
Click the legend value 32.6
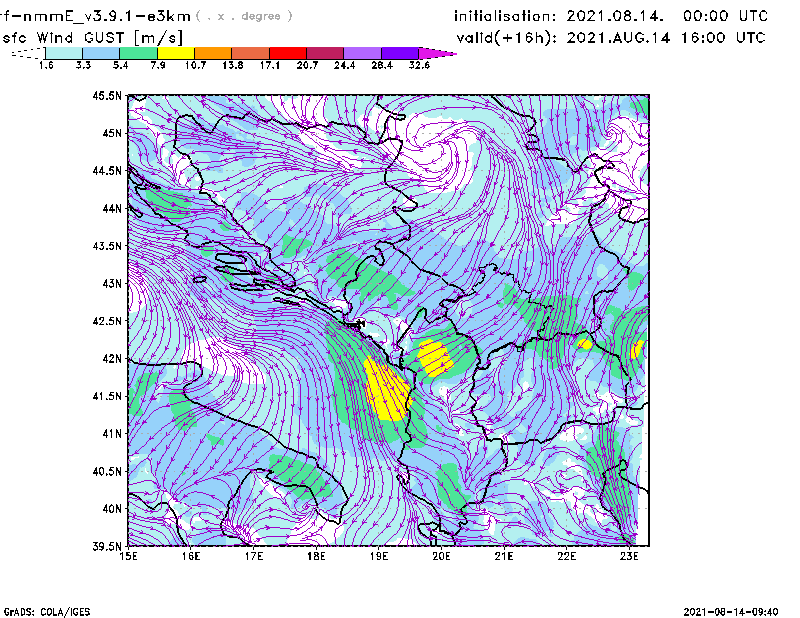pos(419,65)
